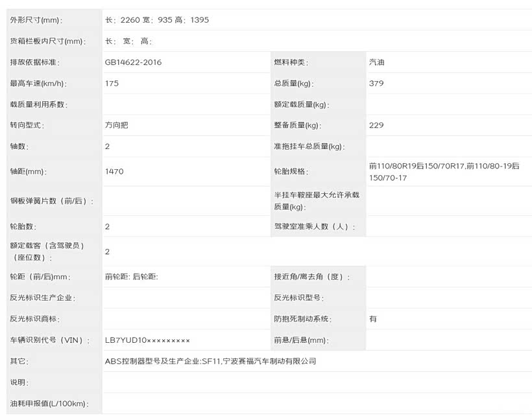Click the fuel type value 汽油
This screenshot has width=532, height=420.
coord(377,62)
